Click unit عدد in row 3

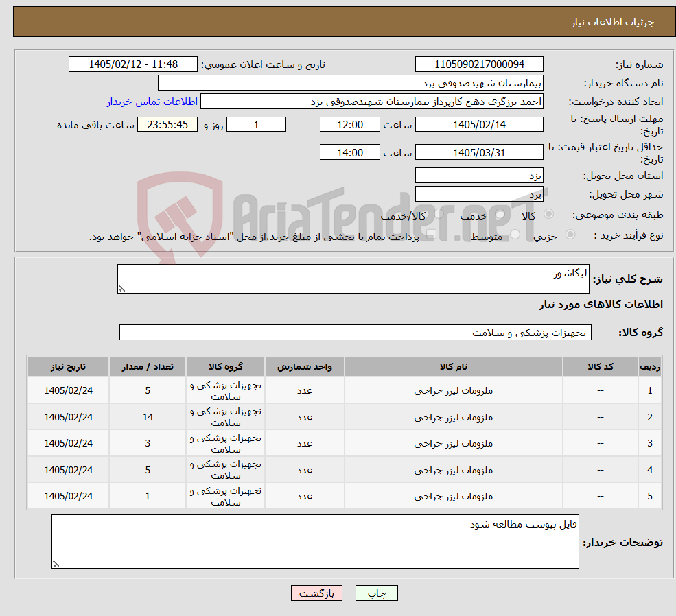[305, 443]
